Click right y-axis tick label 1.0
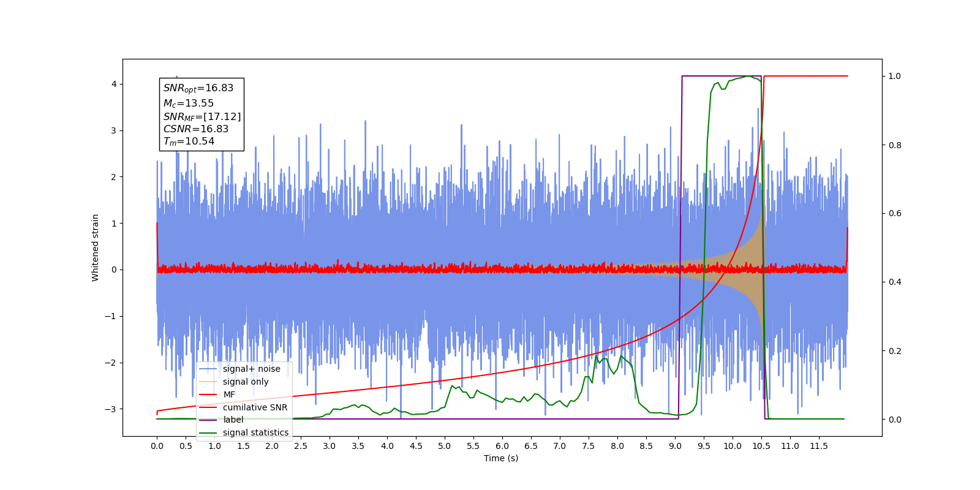Image resolution: width=980 pixels, height=490 pixels. 895,77
